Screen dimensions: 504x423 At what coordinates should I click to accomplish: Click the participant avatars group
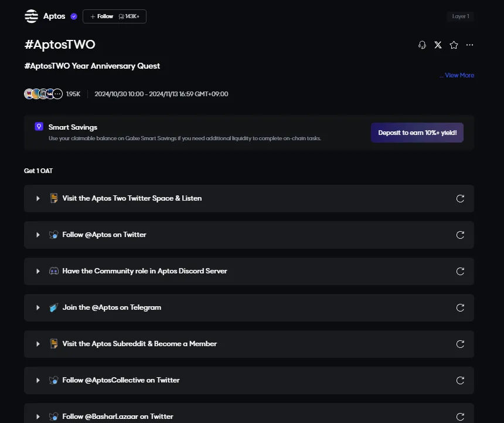pos(43,94)
